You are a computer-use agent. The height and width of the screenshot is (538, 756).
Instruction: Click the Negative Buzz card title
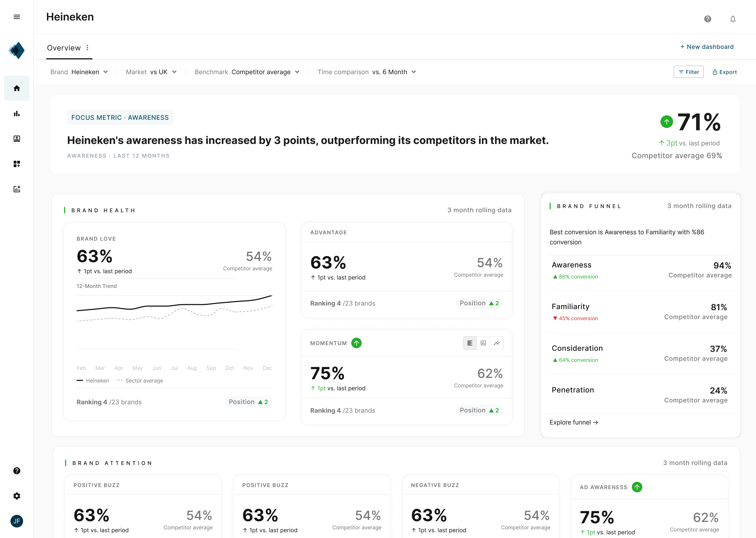(x=435, y=485)
